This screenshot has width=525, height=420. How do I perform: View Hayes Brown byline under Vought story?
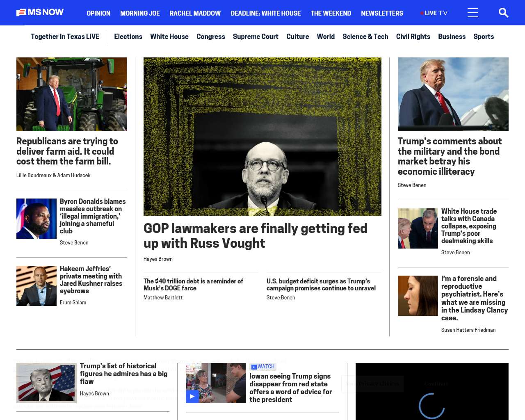(x=158, y=259)
